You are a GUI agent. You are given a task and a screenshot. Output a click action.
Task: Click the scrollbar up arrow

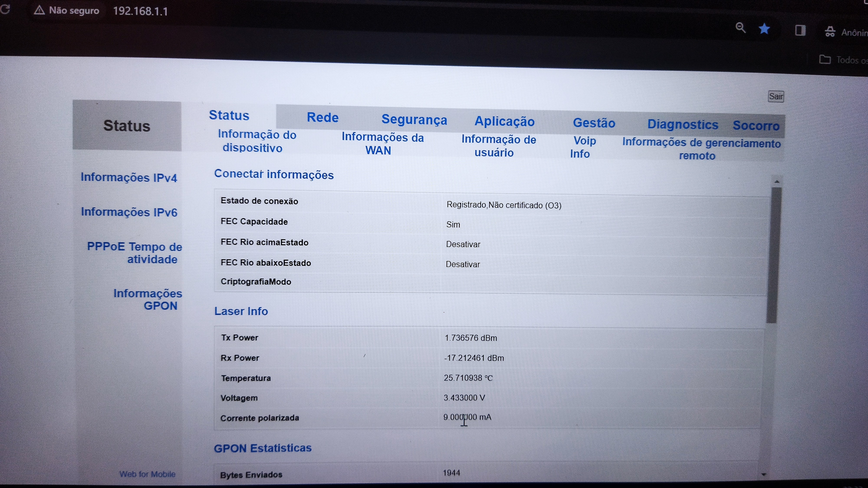pos(777,182)
